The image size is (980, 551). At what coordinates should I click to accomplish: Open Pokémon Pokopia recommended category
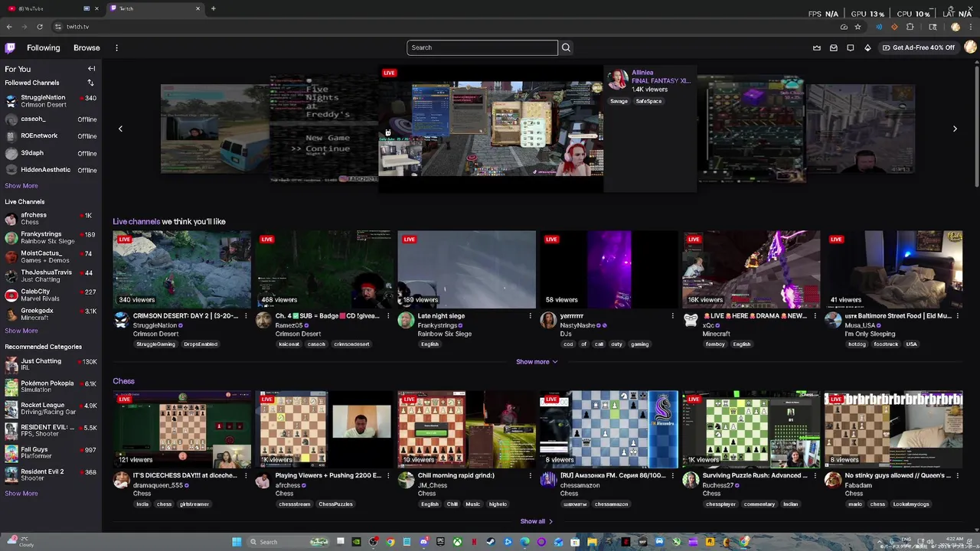pyautogui.click(x=51, y=386)
